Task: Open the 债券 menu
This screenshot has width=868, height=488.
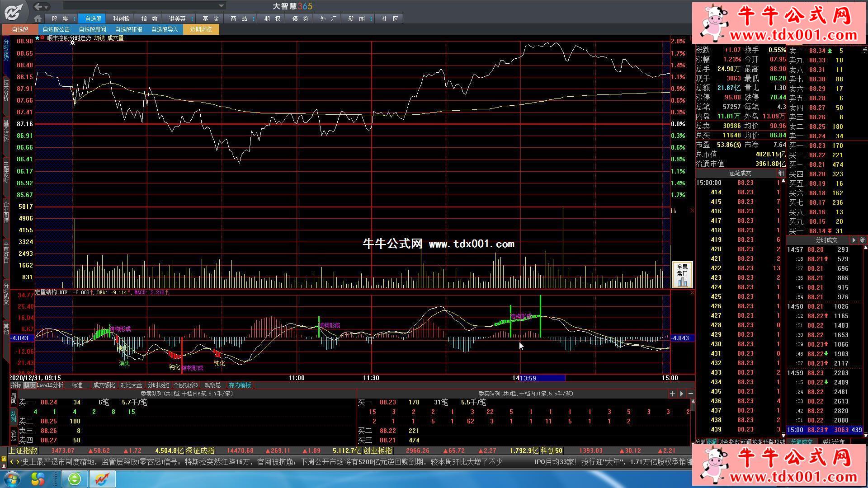Action: coord(300,19)
